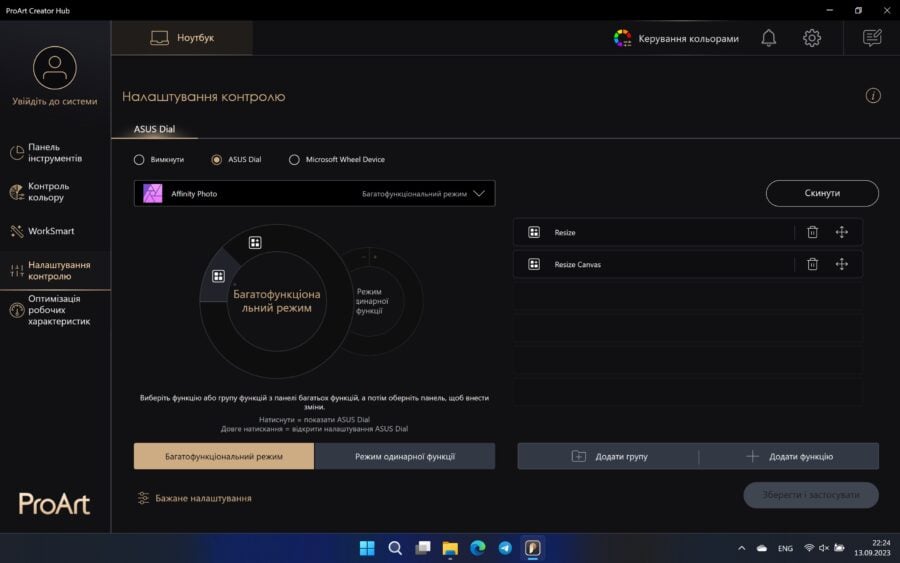Show info for control settings

click(873, 96)
